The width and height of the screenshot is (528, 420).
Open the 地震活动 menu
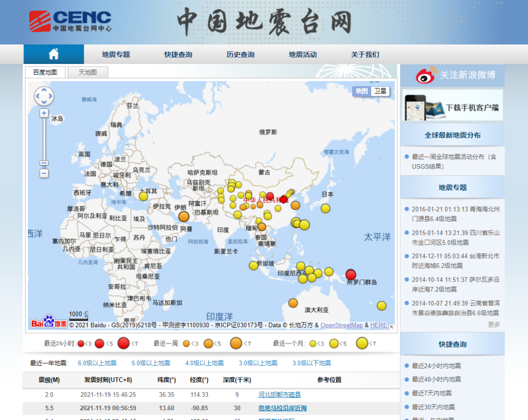pos(303,55)
